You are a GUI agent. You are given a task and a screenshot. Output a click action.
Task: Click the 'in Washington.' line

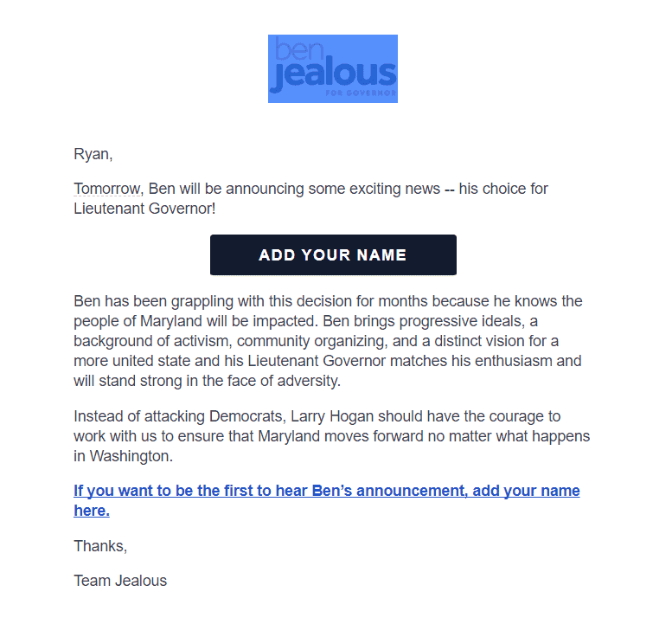click(124, 456)
